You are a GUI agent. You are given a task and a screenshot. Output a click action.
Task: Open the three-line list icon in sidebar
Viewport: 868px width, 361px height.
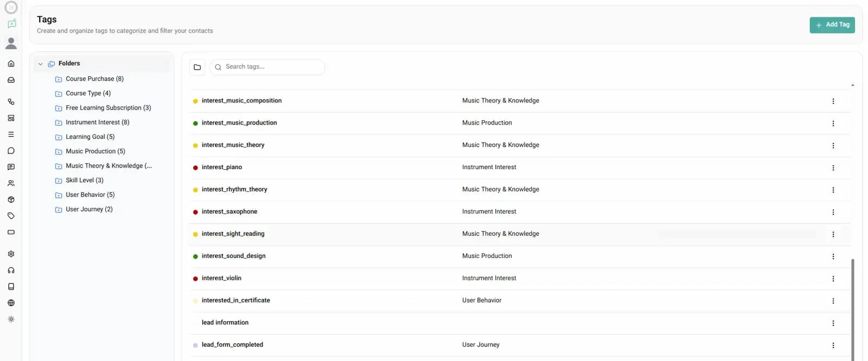pyautogui.click(x=11, y=134)
